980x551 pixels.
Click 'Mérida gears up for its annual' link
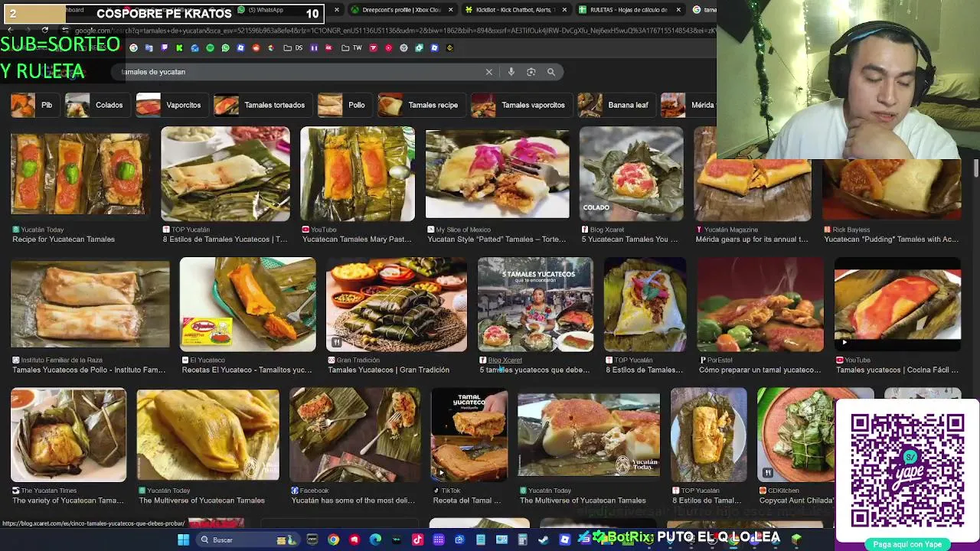coord(752,240)
